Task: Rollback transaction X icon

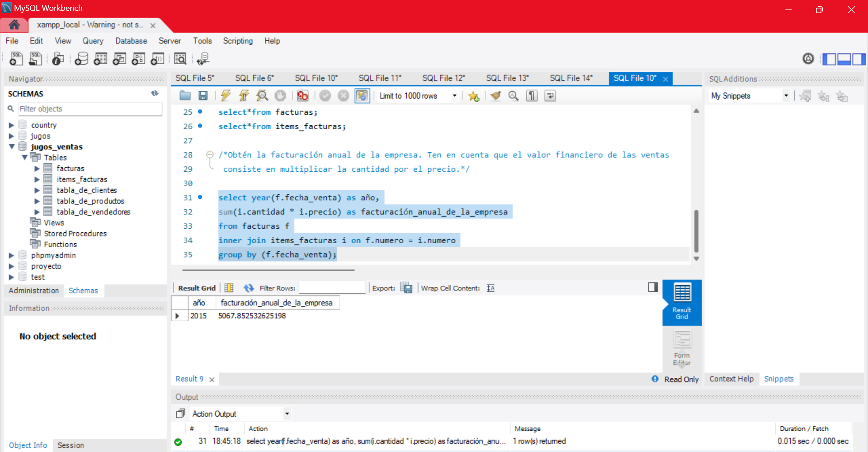Action: [344, 96]
